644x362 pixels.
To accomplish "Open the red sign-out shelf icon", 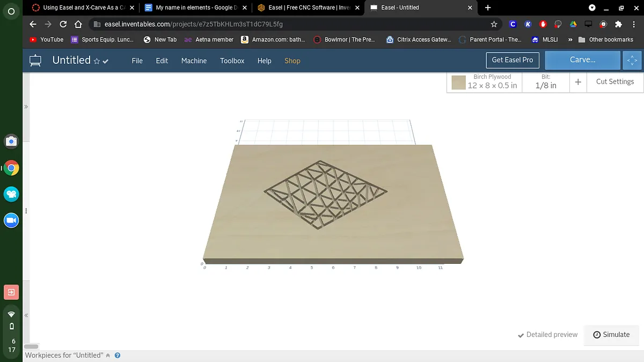I will 11,292.
